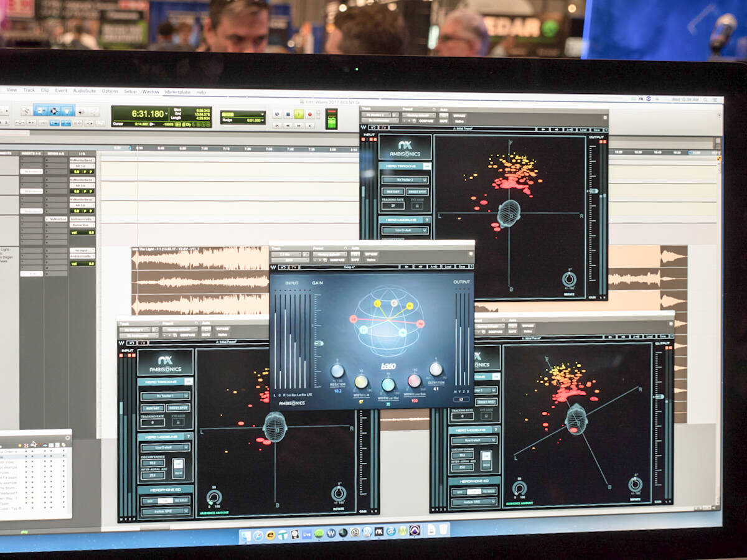Open Head Modeling preset dropdown in bottom-left Nx window
Screen dimensions: 747x560
point(165,447)
